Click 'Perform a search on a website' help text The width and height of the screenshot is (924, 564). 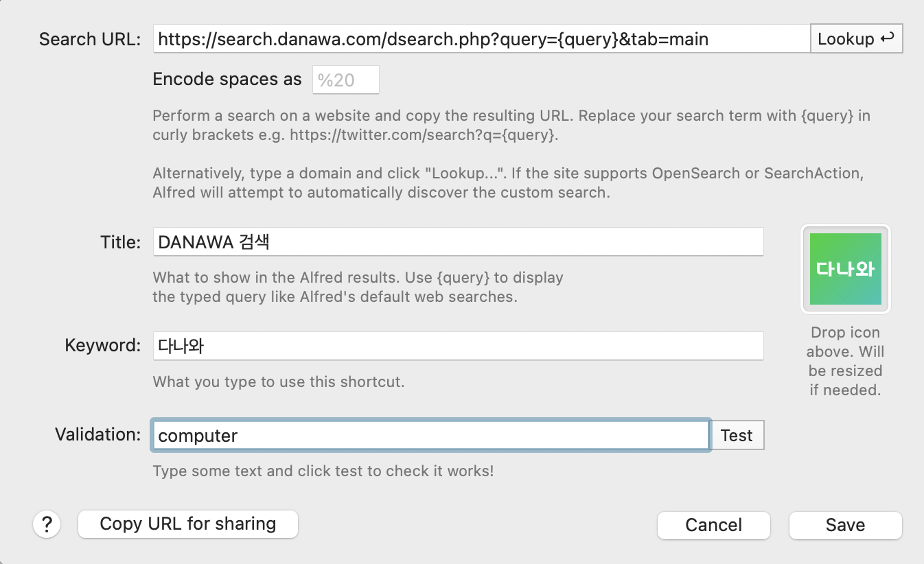pyautogui.click(x=511, y=125)
